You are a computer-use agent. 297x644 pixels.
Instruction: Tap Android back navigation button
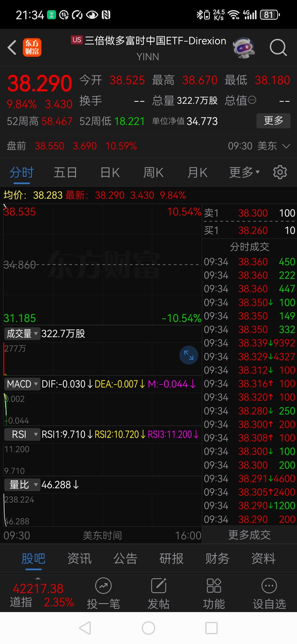tap(85, 628)
